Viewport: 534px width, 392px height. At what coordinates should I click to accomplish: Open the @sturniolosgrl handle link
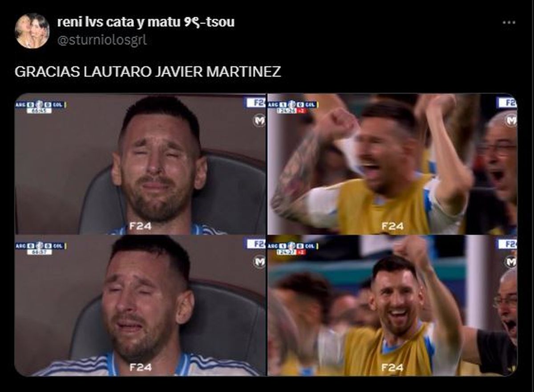pyautogui.click(x=101, y=40)
